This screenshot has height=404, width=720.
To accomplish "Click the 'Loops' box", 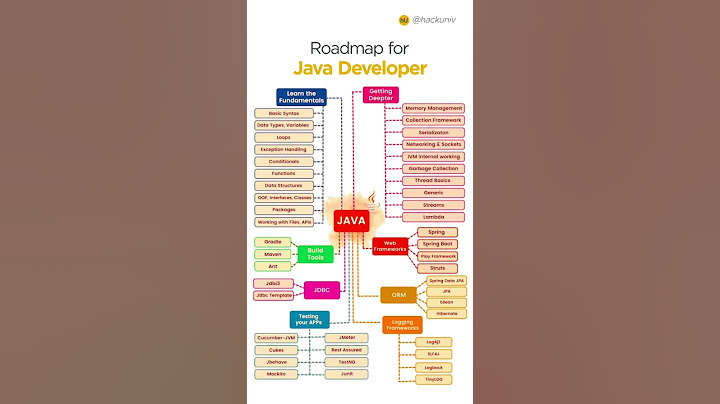I will 284,137.
